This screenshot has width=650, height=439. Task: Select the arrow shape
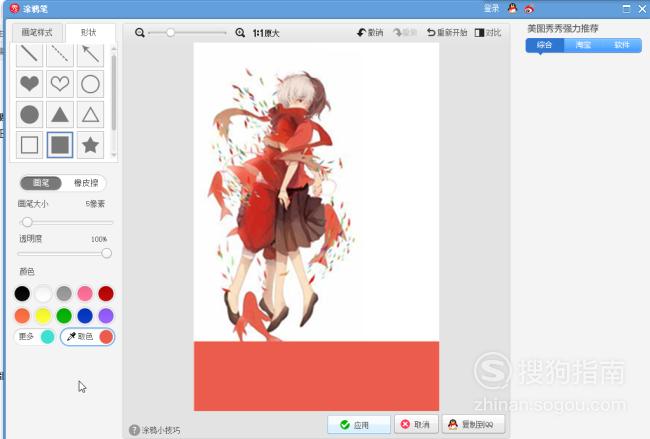90,54
